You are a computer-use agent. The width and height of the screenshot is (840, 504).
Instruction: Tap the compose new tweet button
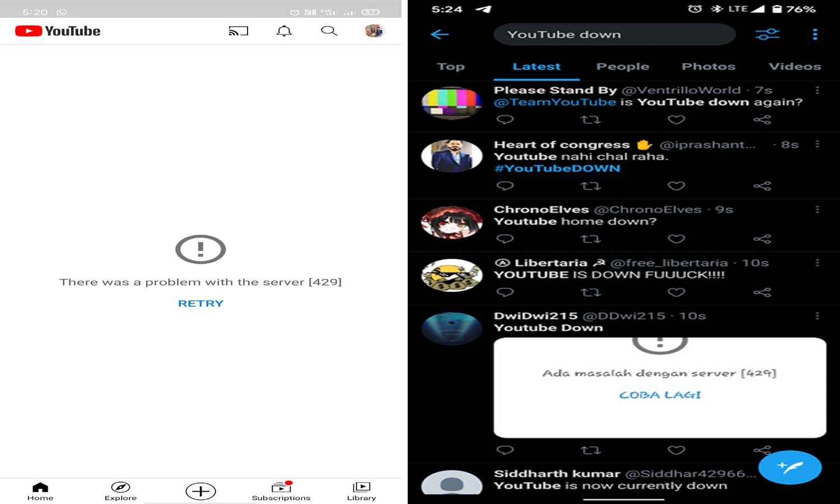click(790, 467)
